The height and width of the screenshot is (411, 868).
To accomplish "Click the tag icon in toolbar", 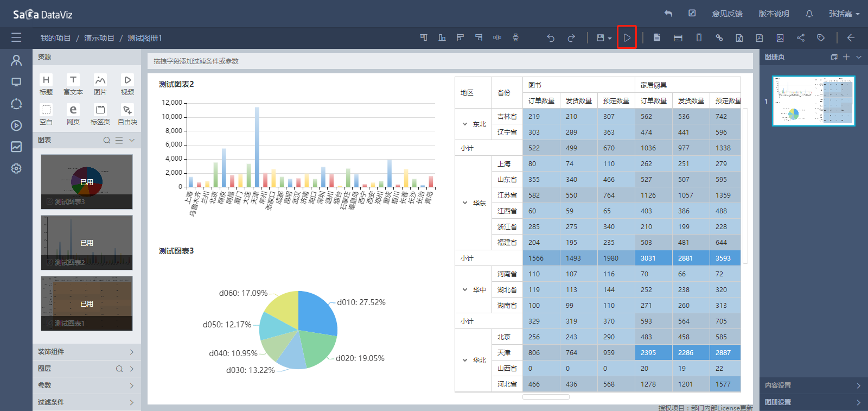I will pyautogui.click(x=821, y=37).
